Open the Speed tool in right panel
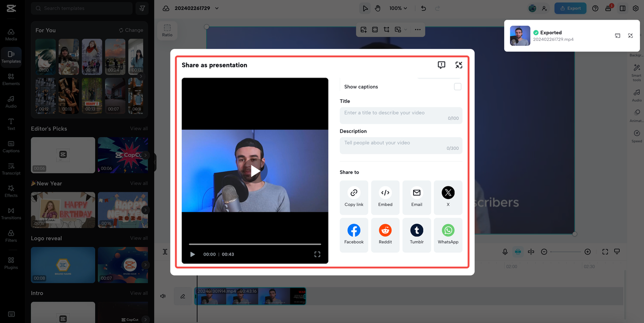644x323 pixels. (x=637, y=136)
